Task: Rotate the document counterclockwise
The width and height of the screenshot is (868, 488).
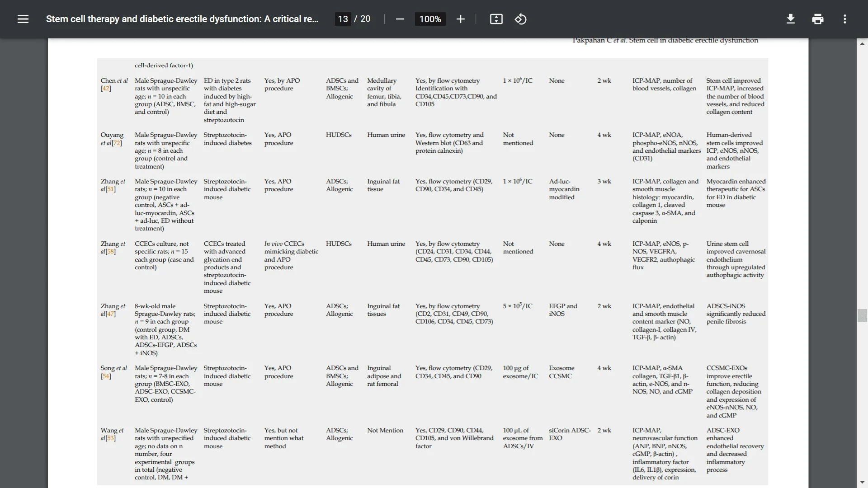Action: tap(520, 19)
